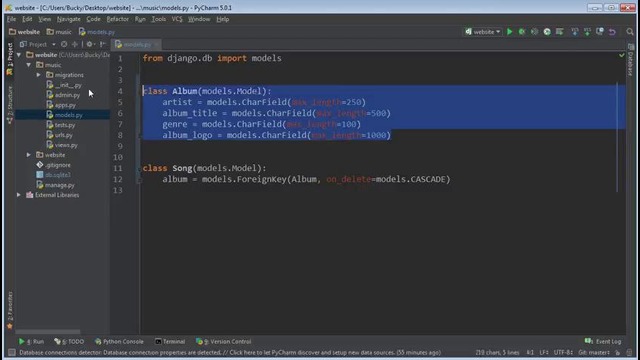Start the green Debug bug icon

click(x=522, y=32)
